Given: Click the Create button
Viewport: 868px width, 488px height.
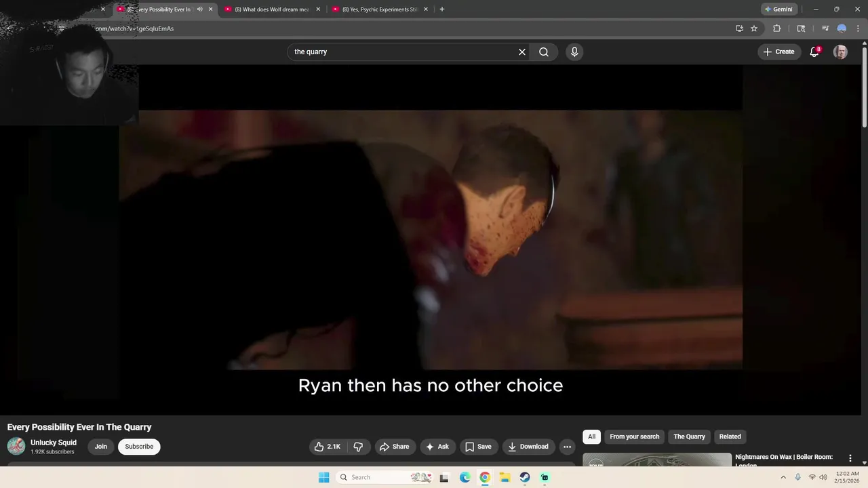Looking at the screenshot, I should (778, 52).
